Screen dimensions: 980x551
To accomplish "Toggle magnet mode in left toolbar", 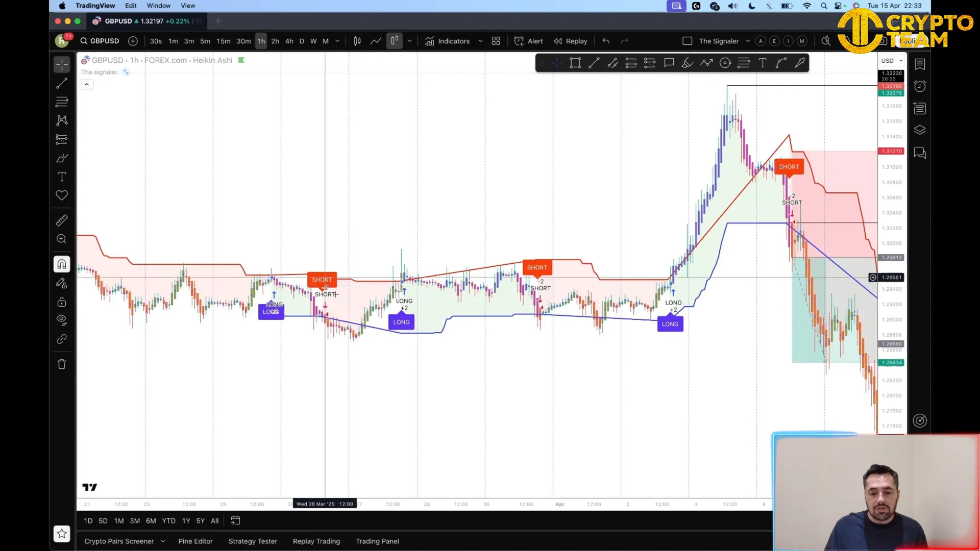I will pos(62,264).
